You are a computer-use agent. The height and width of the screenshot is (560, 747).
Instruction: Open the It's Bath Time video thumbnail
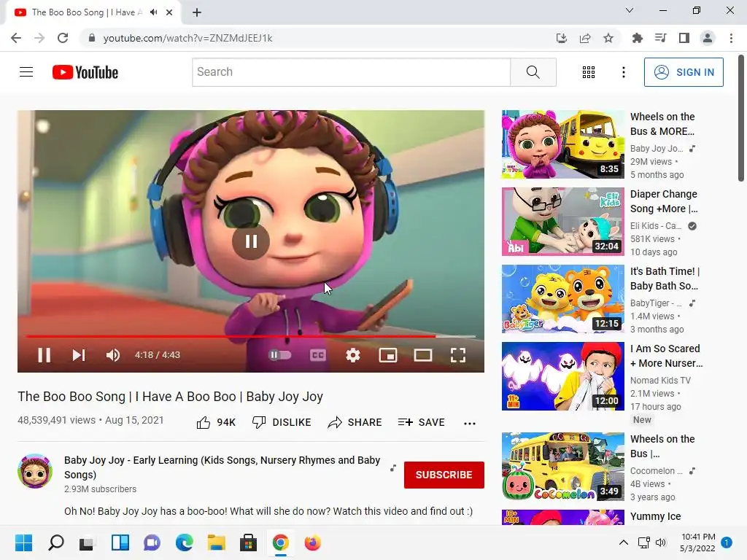(x=562, y=298)
